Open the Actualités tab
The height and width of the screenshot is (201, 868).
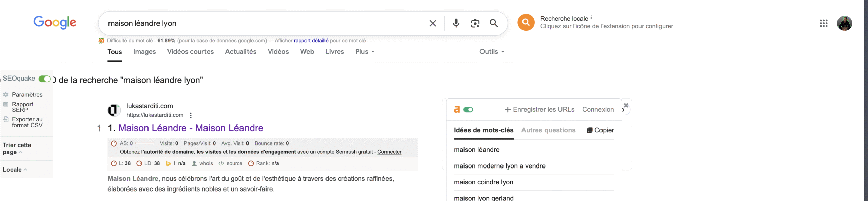pyautogui.click(x=241, y=52)
